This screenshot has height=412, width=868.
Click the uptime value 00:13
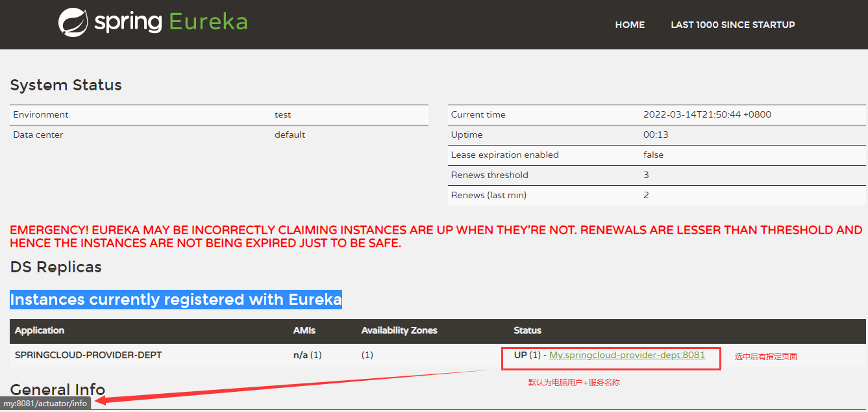(x=656, y=135)
